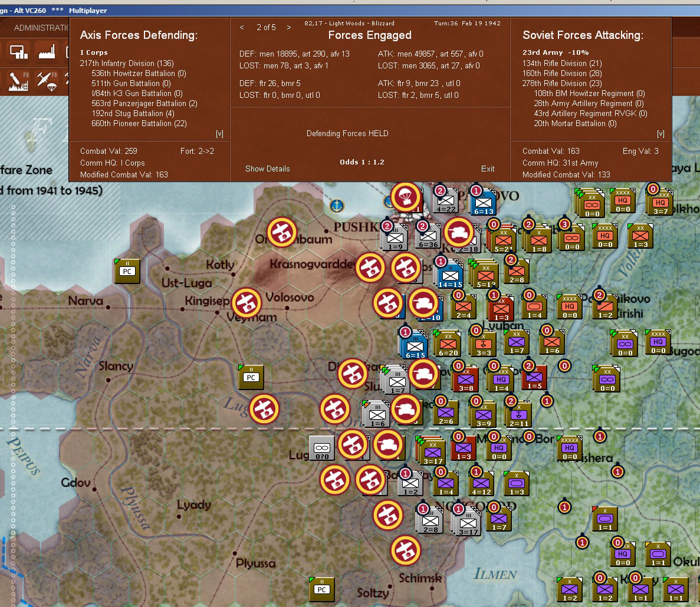Click Comm HQ: 31st Army text
Image resolution: width=700 pixels, height=607 pixels.
[x=560, y=163]
